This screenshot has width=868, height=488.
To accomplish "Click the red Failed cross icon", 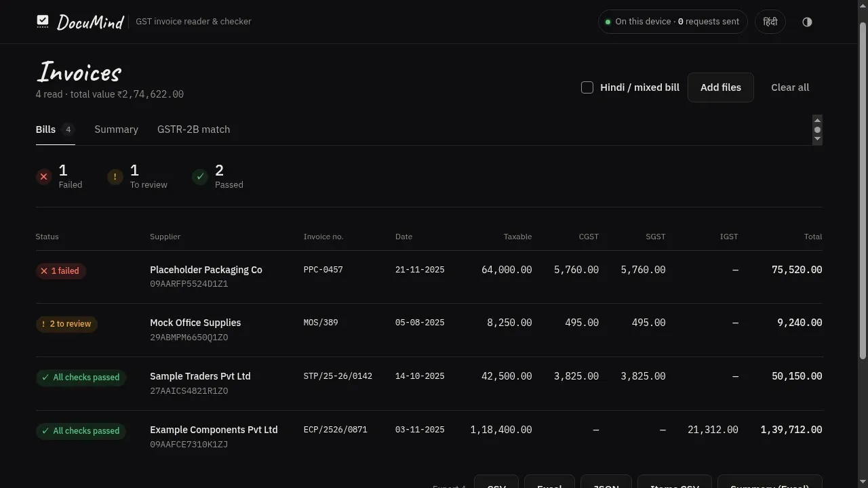I will (43, 177).
